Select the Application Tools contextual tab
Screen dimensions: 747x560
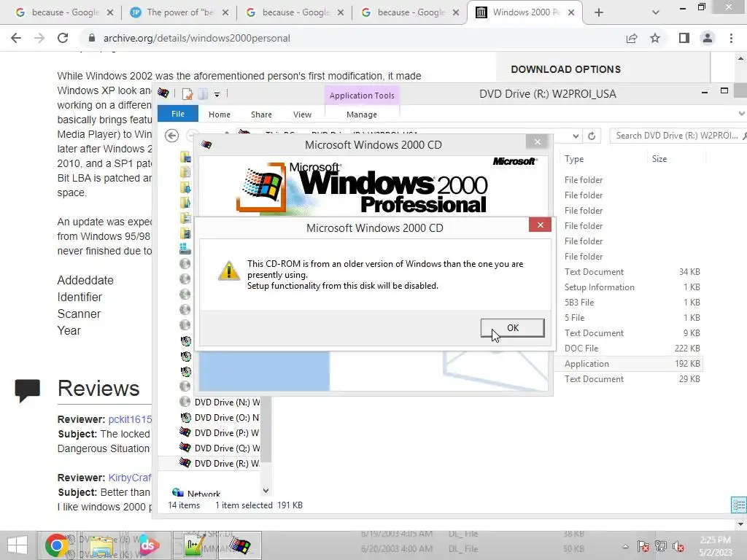362,96
